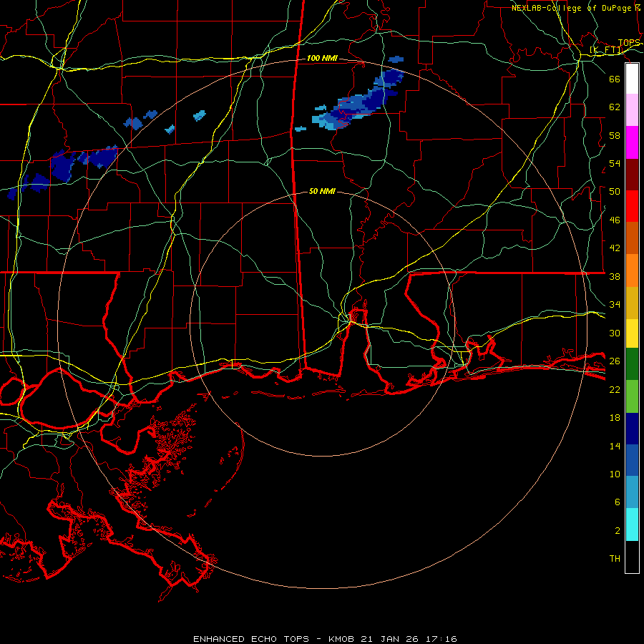Click the legend value '46'

click(x=615, y=220)
